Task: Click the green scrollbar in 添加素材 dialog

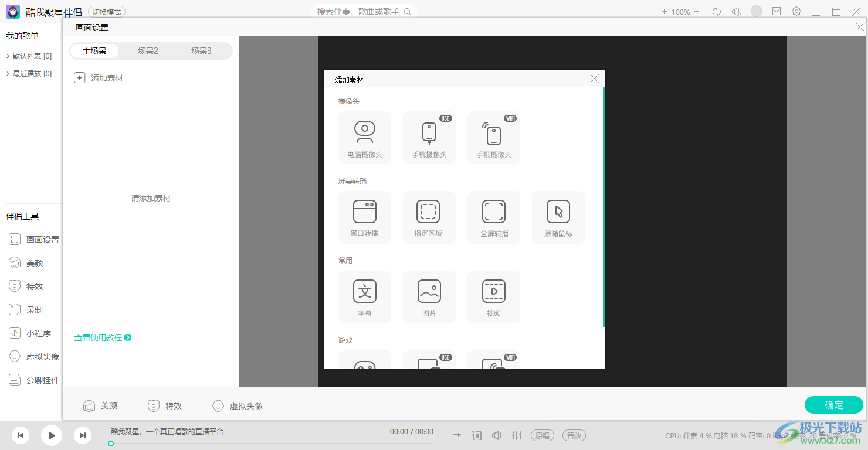Action: (603, 207)
